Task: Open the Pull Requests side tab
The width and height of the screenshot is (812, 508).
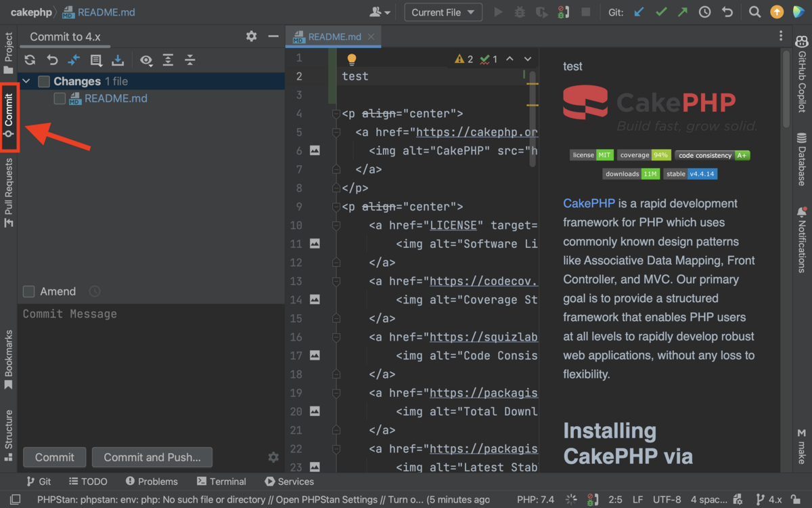Action: pyautogui.click(x=8, y=193)
